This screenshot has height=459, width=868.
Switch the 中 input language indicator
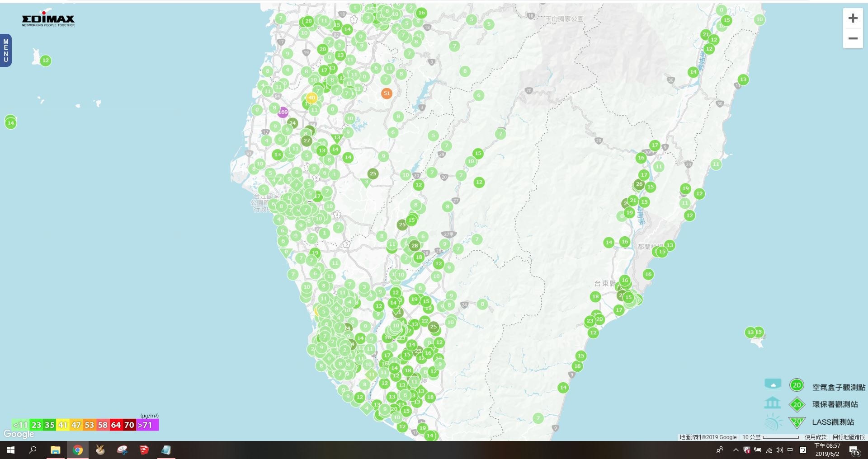790,450
